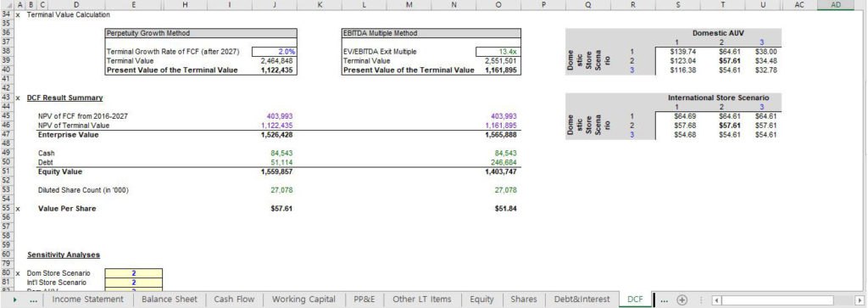Open the Working Capital sheet tab
The image size is (868, 308).
pos(304,300)
